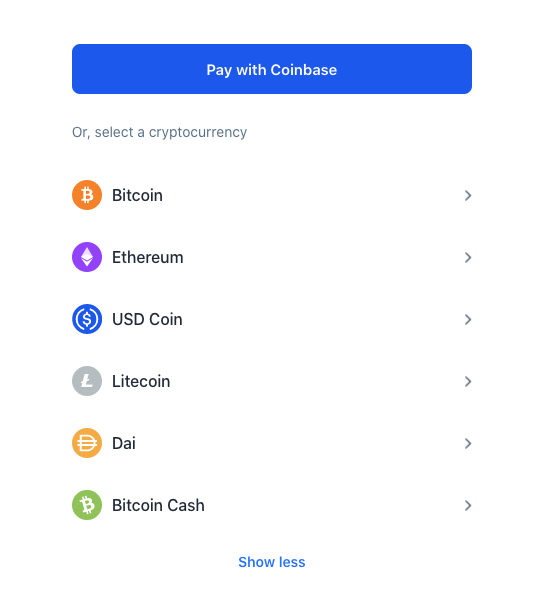Open the chevron arrow next to Bitcoin Cash
The height and width of the screenshot is (599, 541).
[468, 505]
